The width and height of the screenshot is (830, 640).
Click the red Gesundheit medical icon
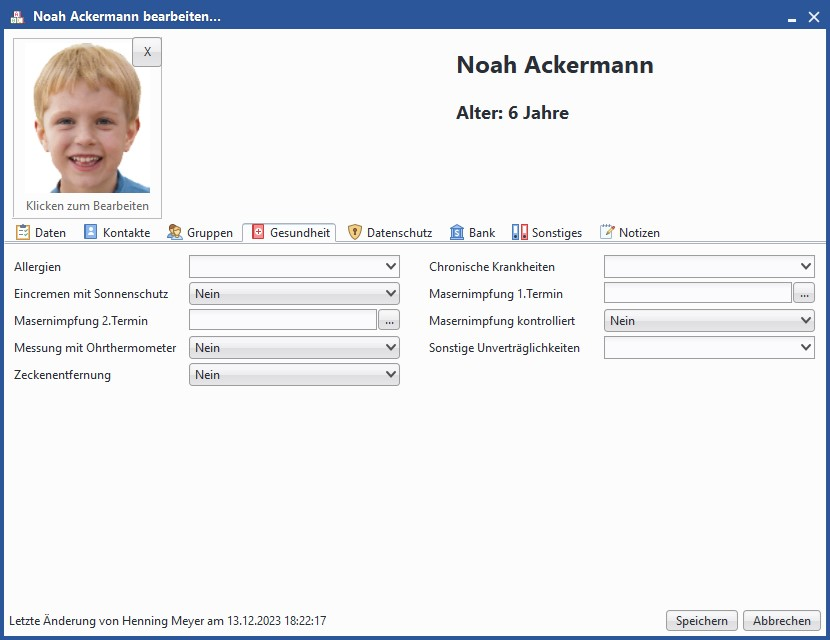[258, 232]
